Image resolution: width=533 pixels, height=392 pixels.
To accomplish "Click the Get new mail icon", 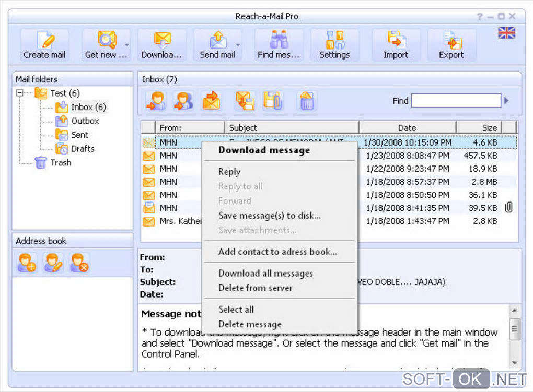I will (107, 40).
